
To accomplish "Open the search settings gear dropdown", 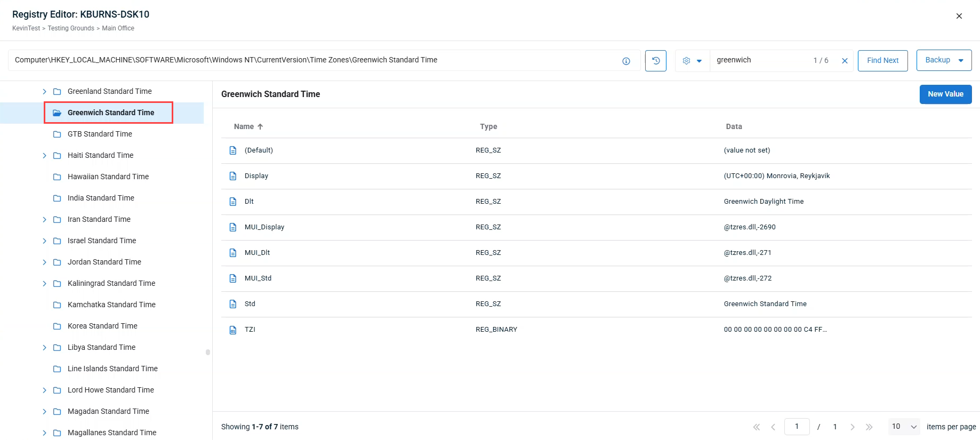I will [692, 61].
